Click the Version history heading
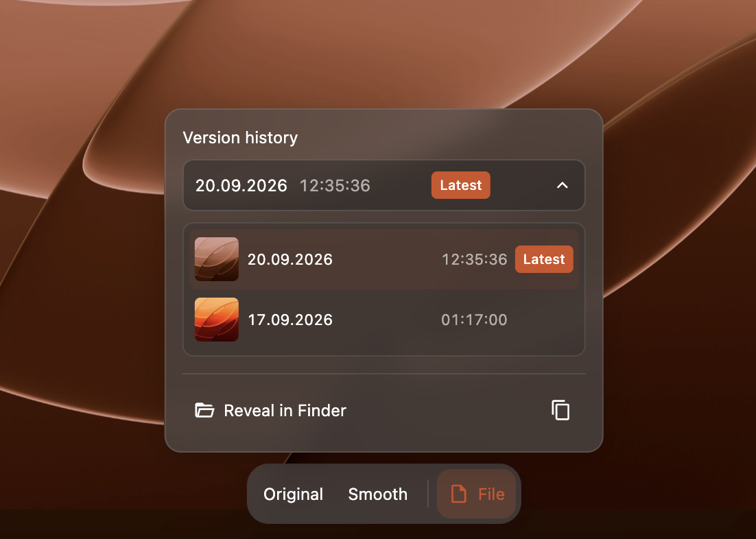Screen dimensions: 756x539 click(x=240, y=138)
